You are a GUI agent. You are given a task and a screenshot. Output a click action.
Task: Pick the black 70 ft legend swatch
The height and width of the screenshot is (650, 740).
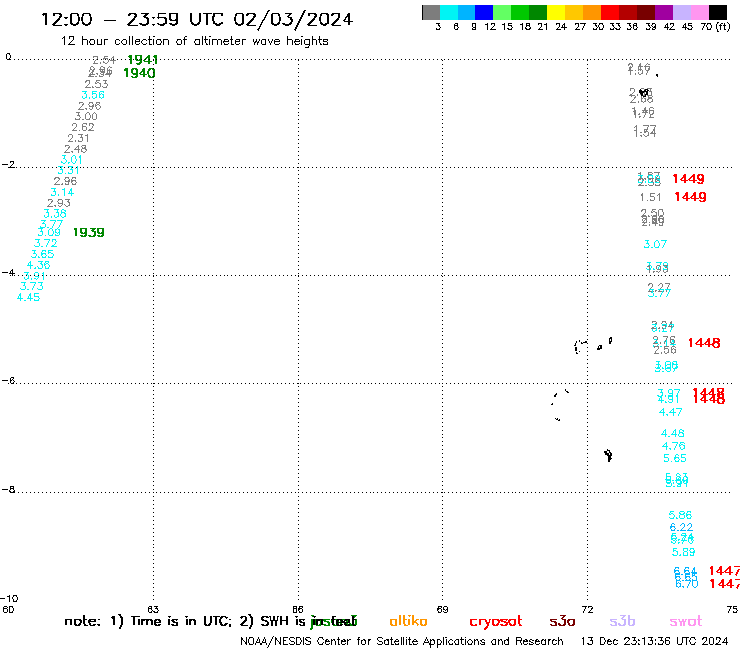click(718, 12)
